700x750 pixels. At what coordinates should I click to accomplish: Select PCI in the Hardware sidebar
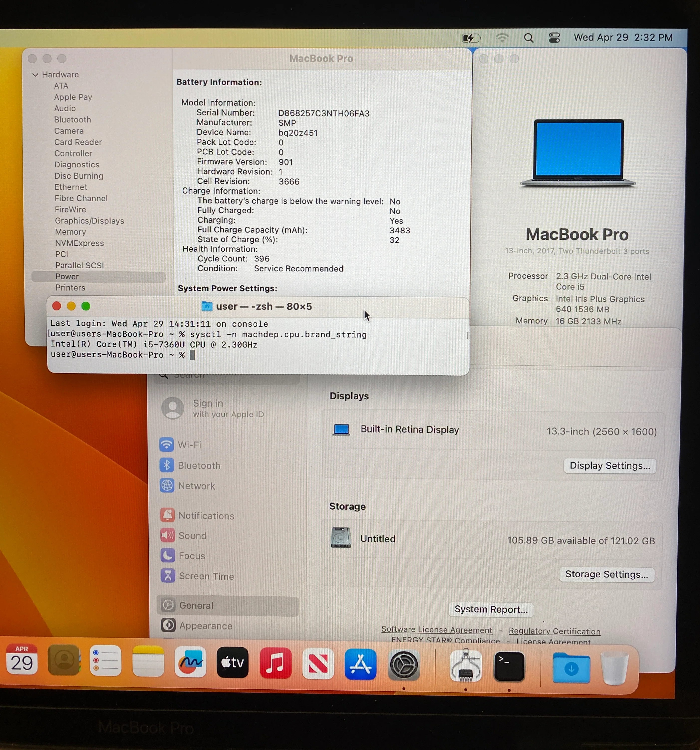(x=62, y=254)
